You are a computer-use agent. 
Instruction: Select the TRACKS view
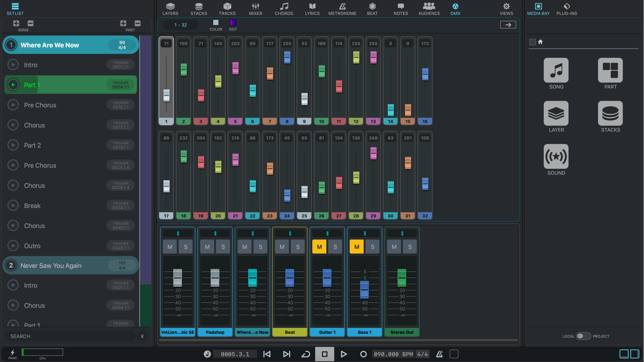tap(227, 9)
